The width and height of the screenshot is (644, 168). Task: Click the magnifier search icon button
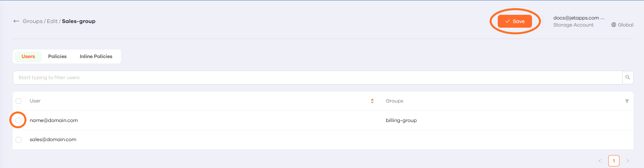pyautogui.click(x=628, y=78)
